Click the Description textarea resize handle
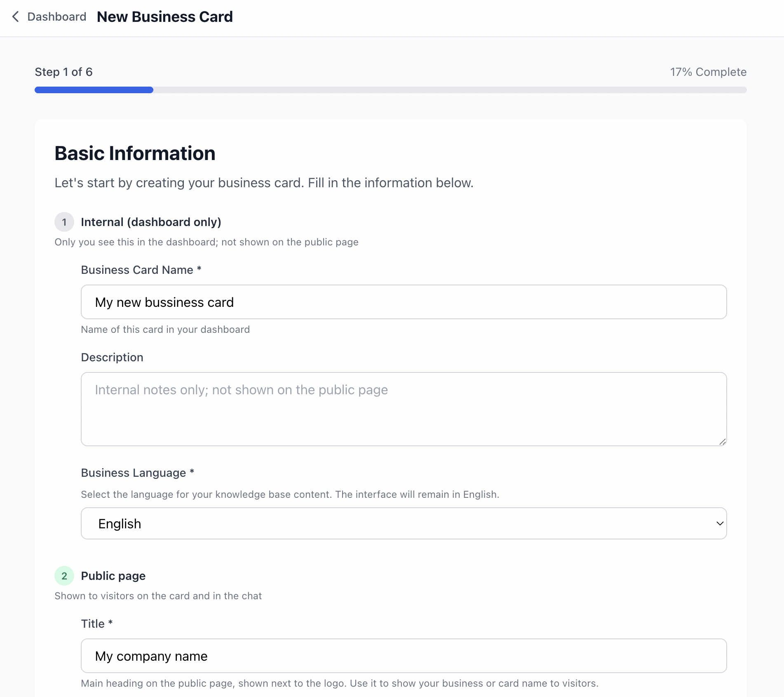This screenshot has width=784, height=697. tap(722, 442)
